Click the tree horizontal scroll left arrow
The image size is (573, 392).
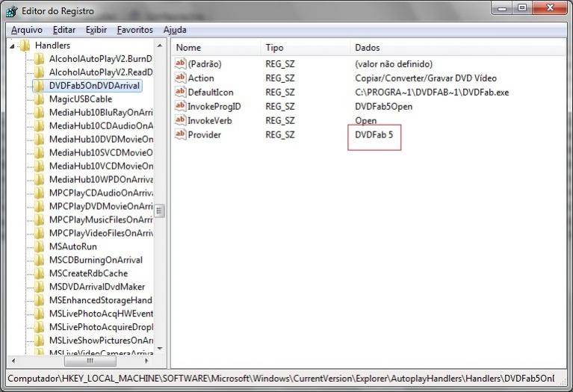coord(13,361)
